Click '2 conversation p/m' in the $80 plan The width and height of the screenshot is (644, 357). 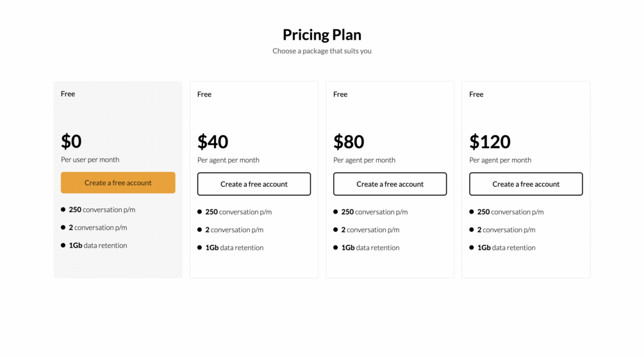click(x=370, y=229)
